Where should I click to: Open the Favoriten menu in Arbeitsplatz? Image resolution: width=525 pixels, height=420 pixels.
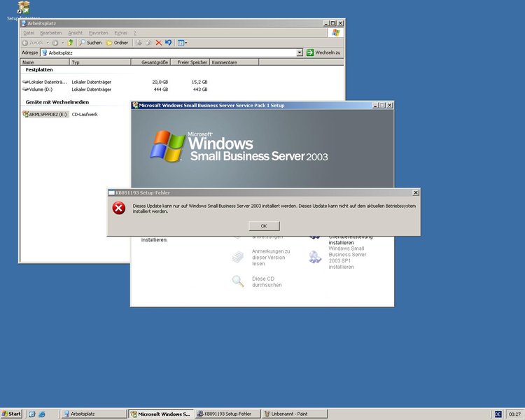tap(99, 33)
